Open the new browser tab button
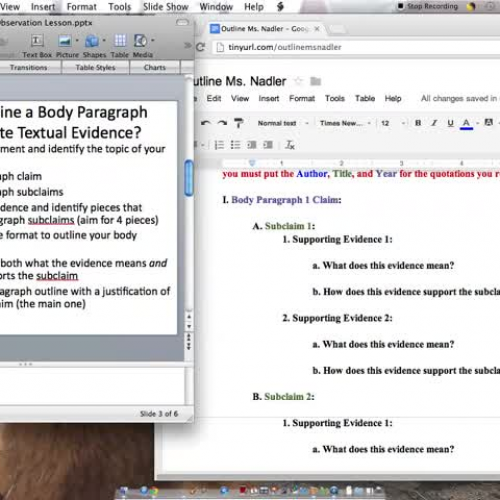This screenshot has height=500, width=500. [x=337, y=29]
